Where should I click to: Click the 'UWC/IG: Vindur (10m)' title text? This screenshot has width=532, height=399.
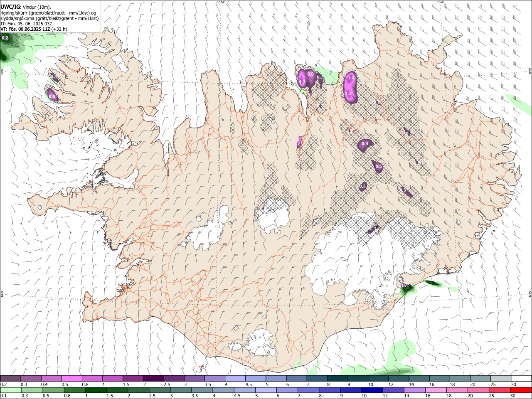tap(26, 7)
